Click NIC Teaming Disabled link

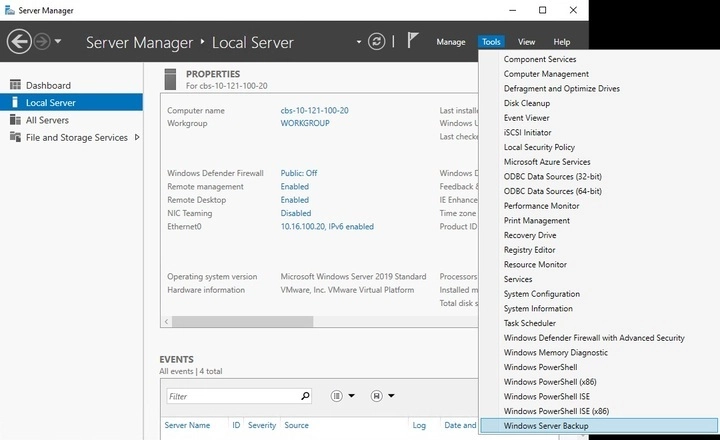pos(296,214)
